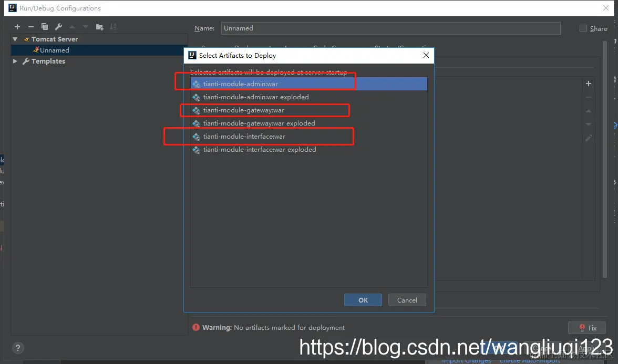This screenshot has height=364, width=618.
Task: Click icon of tianti-module-interface:war exploded
Action: point(197,150)
